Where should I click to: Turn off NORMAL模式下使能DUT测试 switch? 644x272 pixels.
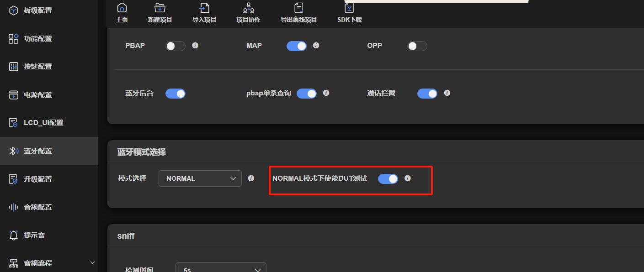pos(388,179)
